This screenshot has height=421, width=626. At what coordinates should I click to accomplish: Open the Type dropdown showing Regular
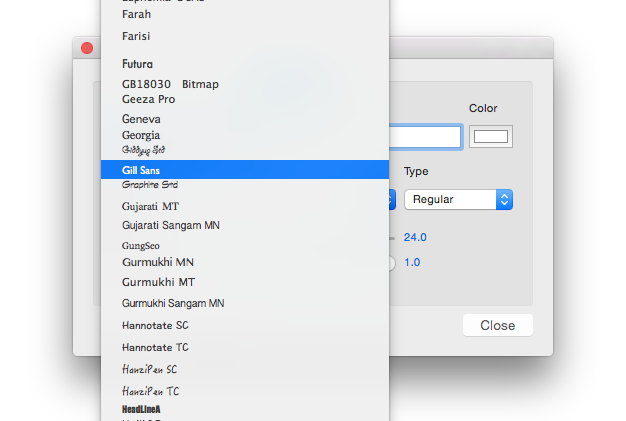pyautogui.click(x=458, y=199)
